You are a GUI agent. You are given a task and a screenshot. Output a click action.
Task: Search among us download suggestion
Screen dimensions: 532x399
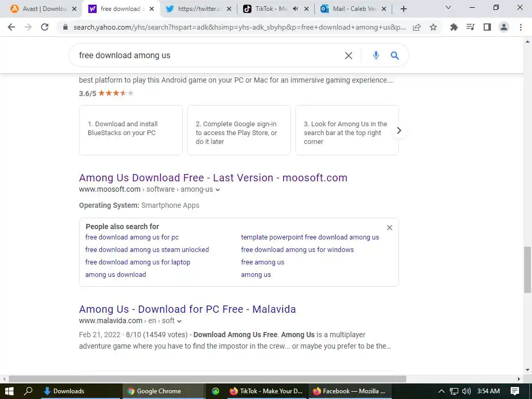tap(115, 275)
